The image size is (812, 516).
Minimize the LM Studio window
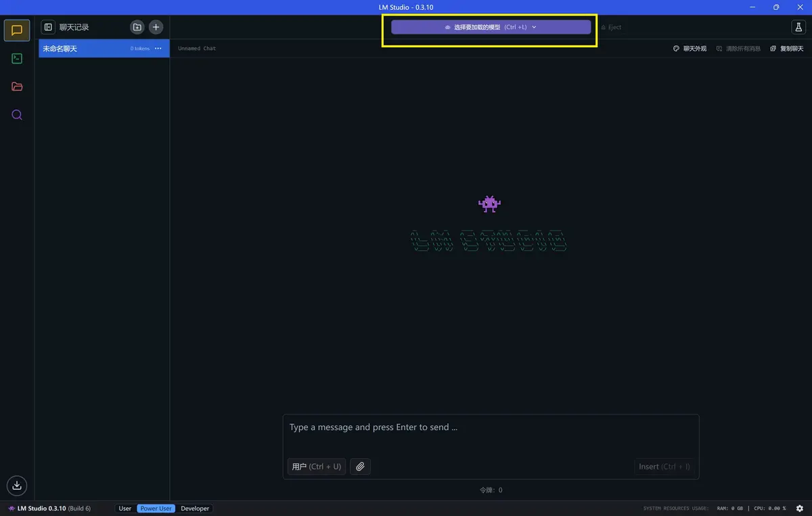(752, 7)
